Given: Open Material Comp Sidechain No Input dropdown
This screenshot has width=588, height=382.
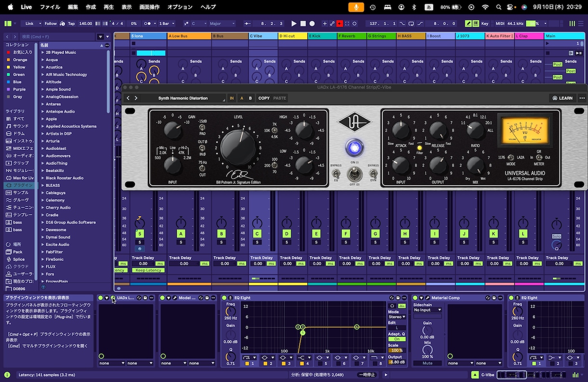Looking at the screenshot, I should 428,310.
